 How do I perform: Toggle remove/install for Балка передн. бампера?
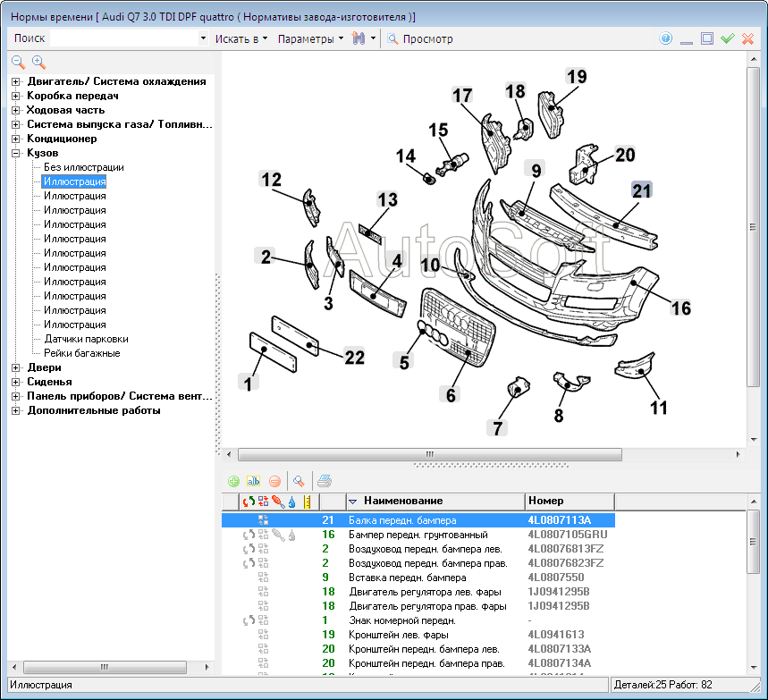click(264, 520)
